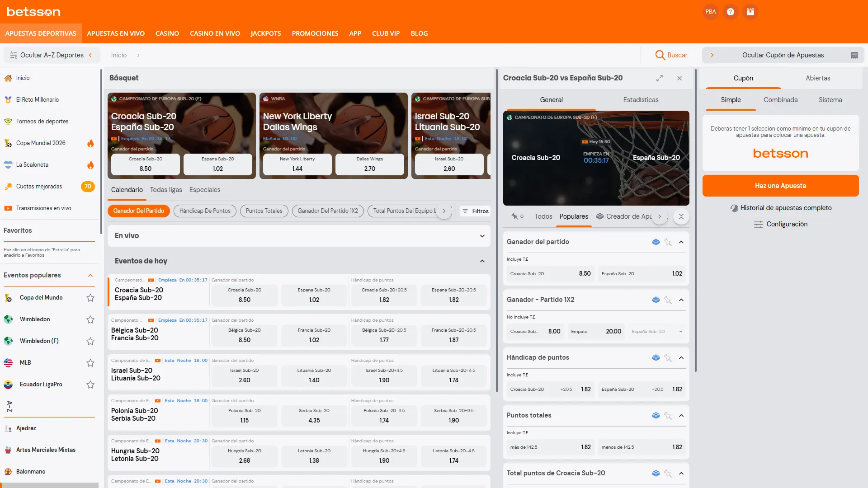Click the Buscar search icon
Viewport: 868px width, 488px height.
point(660,55)
